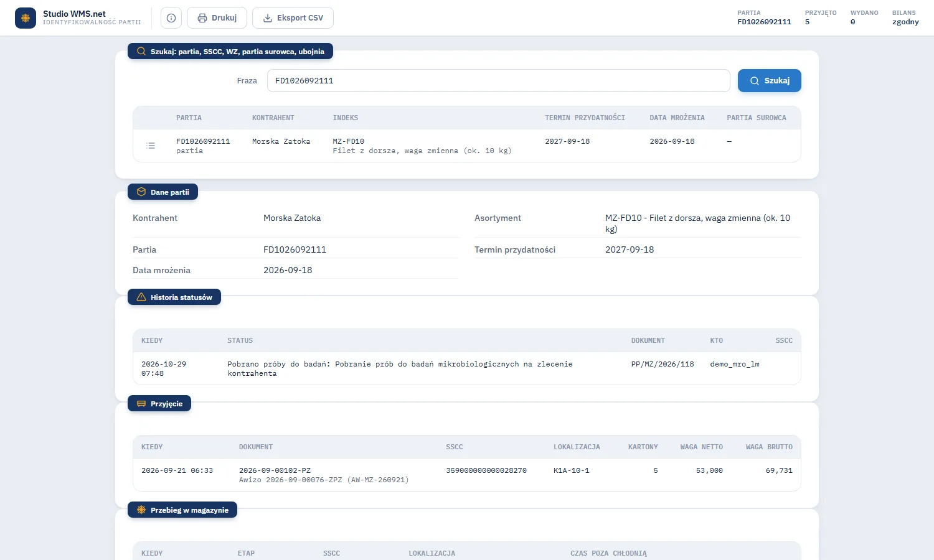Click receipt document 2026-09-00102-PZ
Viewport: 934px width, 560px height.
pyautogui.click(x=275, y=470)
